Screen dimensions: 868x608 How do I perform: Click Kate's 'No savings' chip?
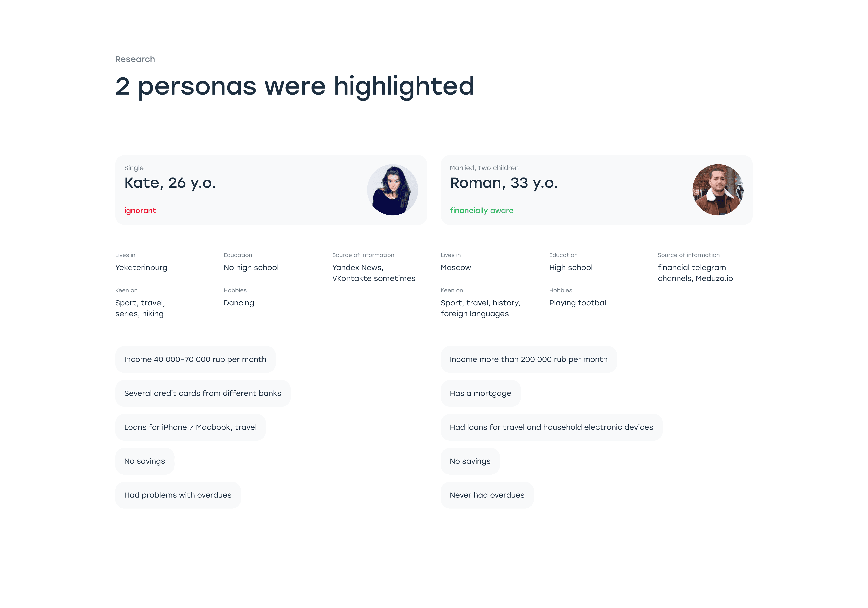coord(144,461)
